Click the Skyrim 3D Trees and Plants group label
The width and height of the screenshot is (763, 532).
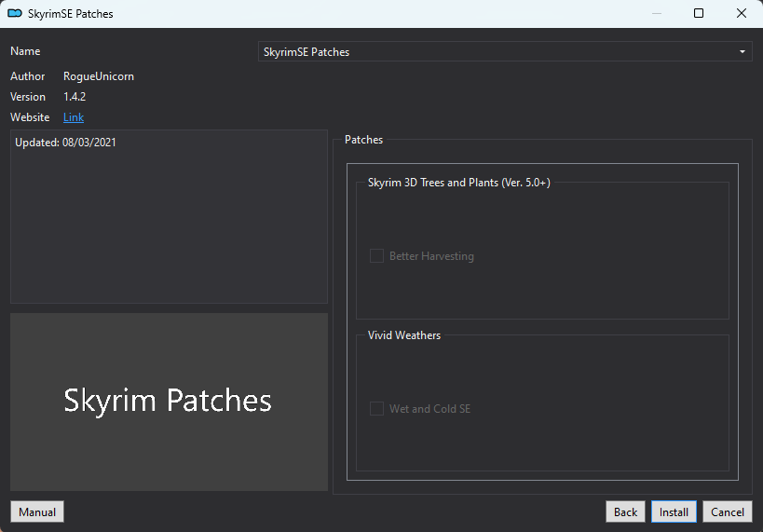459,183
